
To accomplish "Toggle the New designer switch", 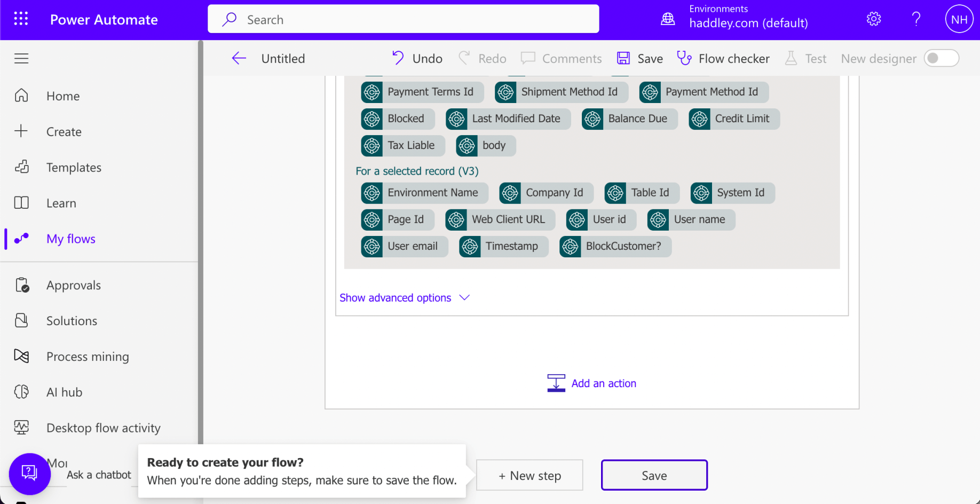I will point(942,58).
